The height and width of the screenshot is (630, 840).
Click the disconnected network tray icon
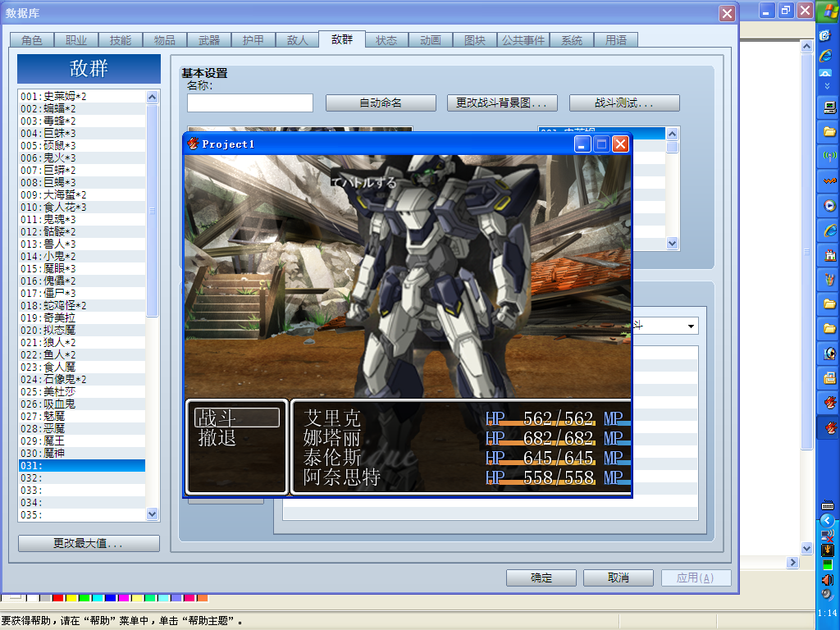click(x=827, y=535)
